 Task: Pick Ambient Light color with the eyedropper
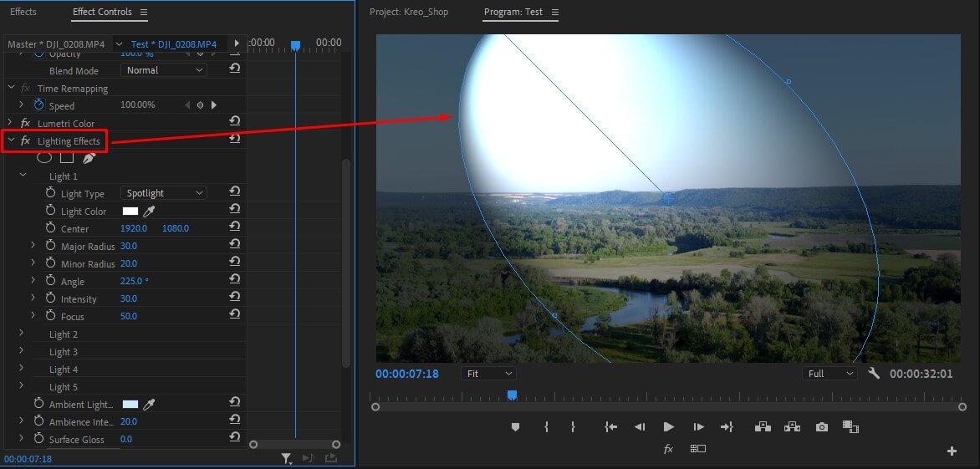(x=149, y=404)
